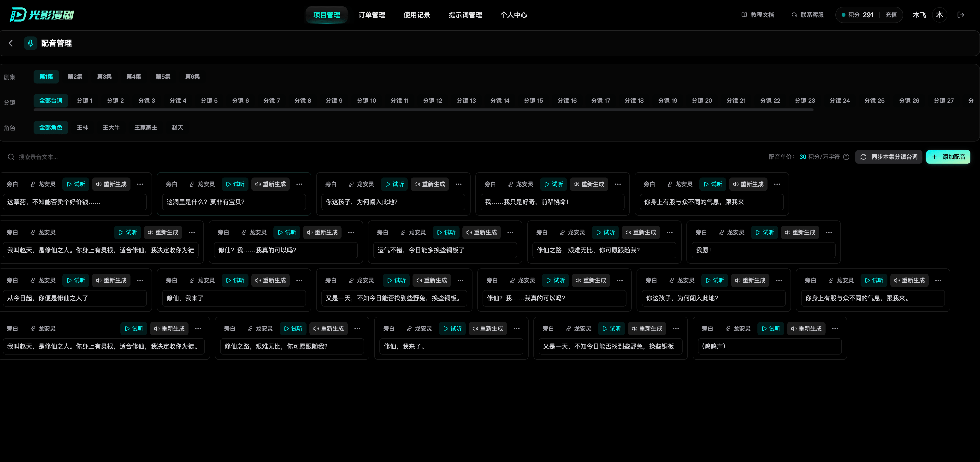Select 分镜 27 filter

[x=944, y=101]
